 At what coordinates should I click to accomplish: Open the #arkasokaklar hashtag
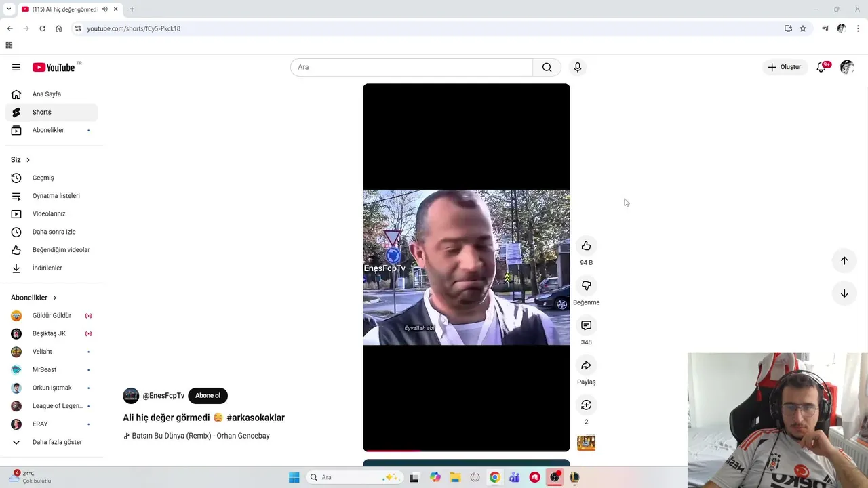point(256,418)
